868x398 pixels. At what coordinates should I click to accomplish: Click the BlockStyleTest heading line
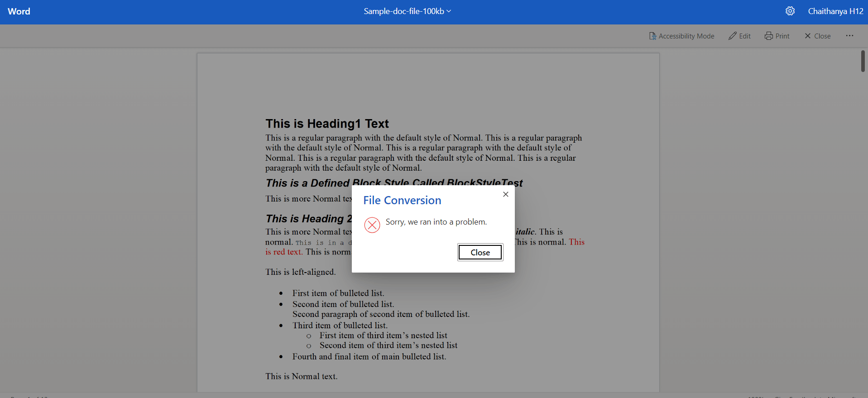click(x=394, y=183)
